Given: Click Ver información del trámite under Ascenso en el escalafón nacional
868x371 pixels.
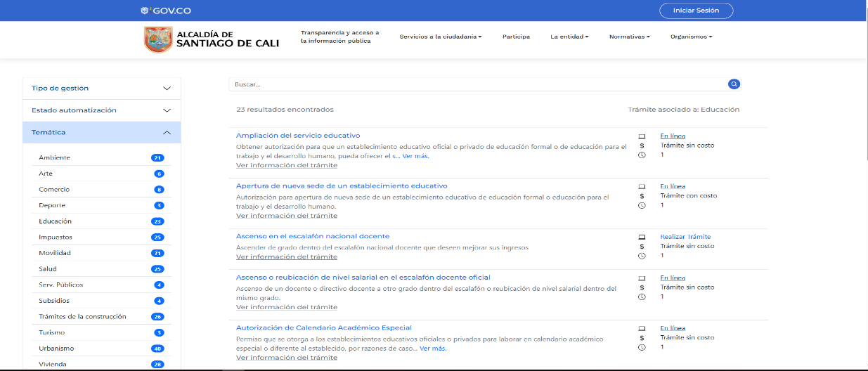Looking at the screenshot, I should (x=287, y=256).
